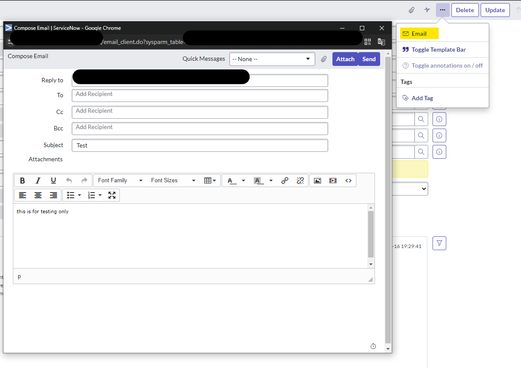Expand bullet list style options
521x368 pixels.
click(79, 195)
